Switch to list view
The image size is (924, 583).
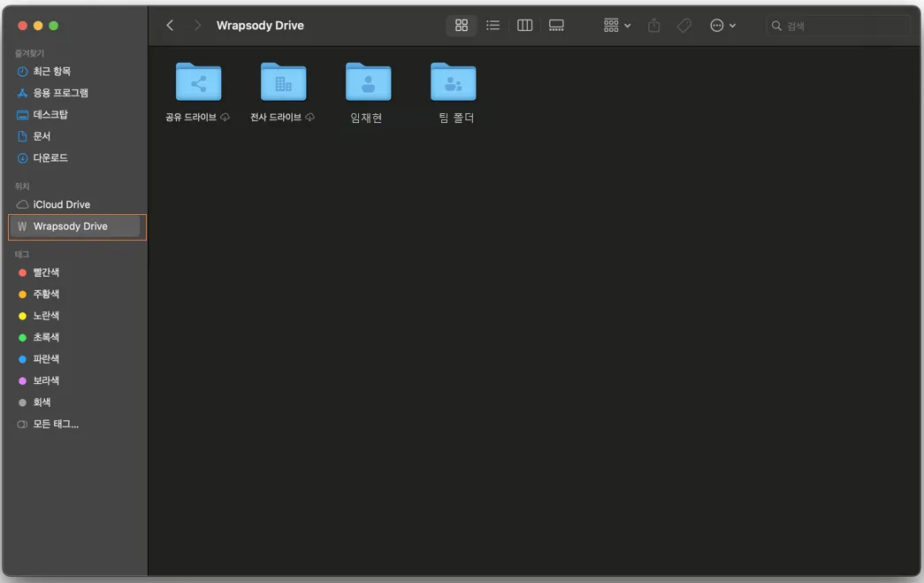[x=493, y=26]
